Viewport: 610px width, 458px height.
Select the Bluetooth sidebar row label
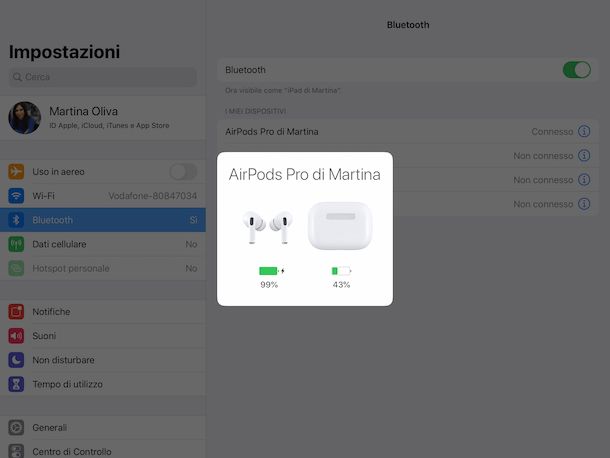[x=53, y=220]
